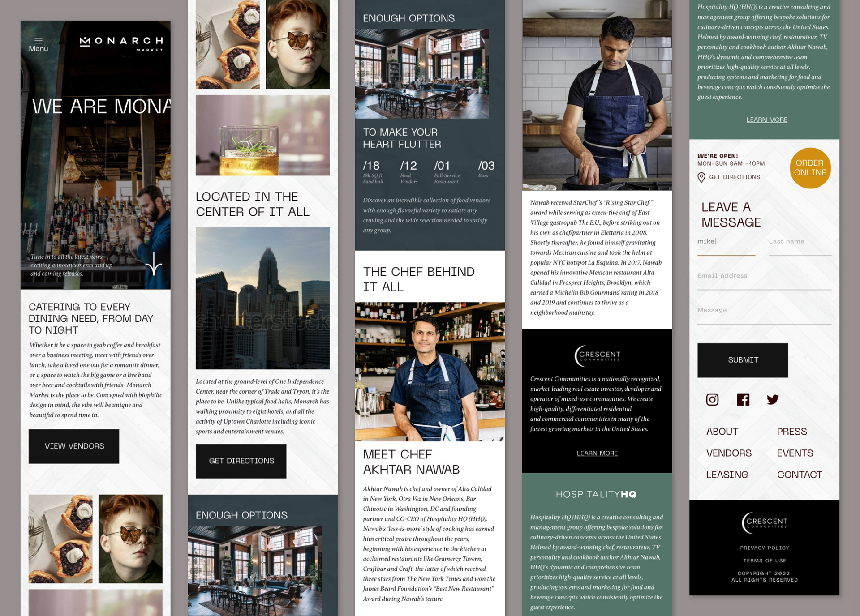Click GET DIRECTIONS link near opening hours
This screenshot has height=616, width=860.
click(735, 177)
